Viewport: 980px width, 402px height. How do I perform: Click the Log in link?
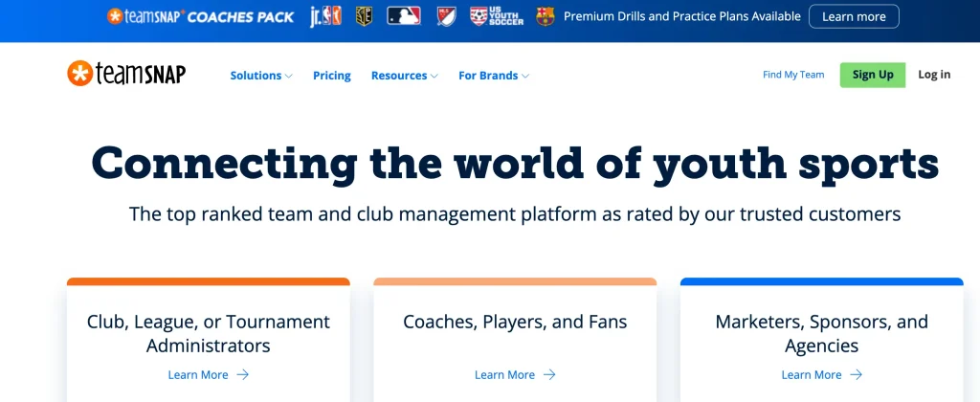(x=934, y=75)
